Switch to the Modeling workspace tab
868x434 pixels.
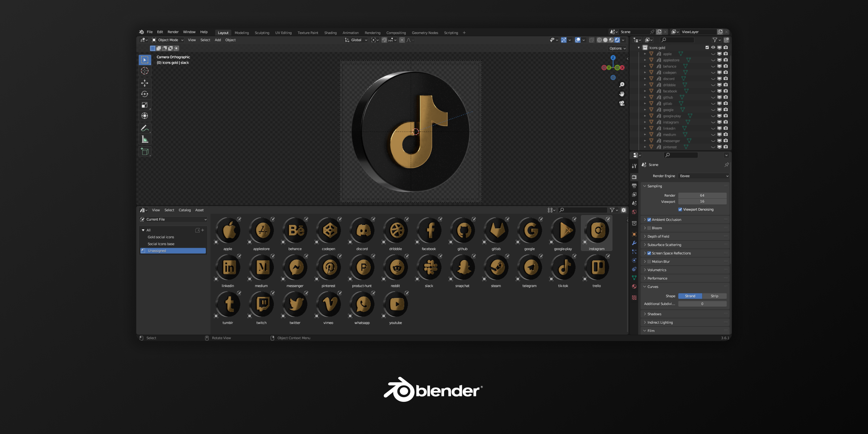click(242, 33)
